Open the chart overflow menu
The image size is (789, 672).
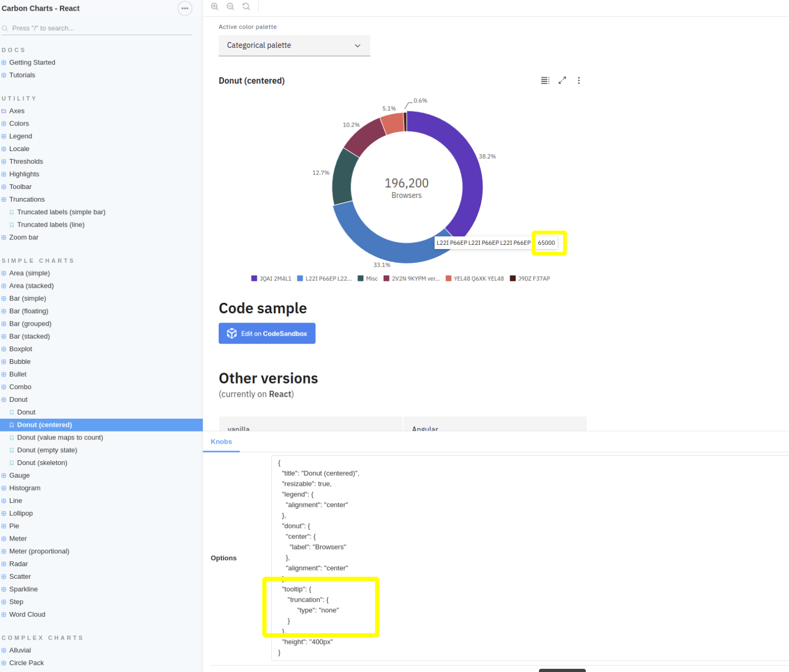(x=579, y=80)
